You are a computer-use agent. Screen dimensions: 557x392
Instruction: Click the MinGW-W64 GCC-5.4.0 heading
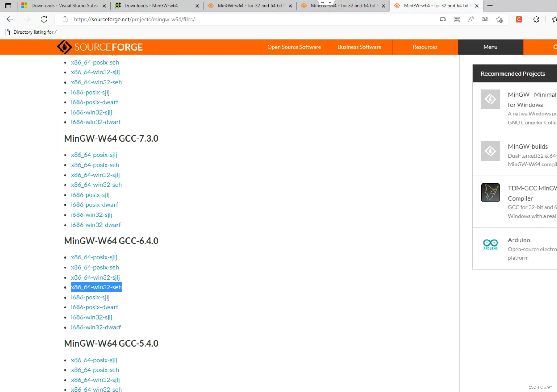click(111, 343)
